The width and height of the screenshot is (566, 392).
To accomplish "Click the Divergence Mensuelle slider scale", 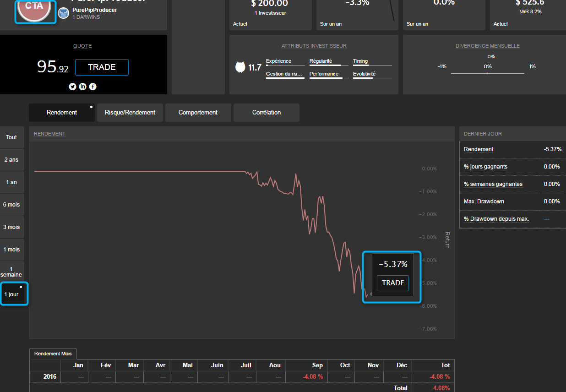I will tap(487, 73).
